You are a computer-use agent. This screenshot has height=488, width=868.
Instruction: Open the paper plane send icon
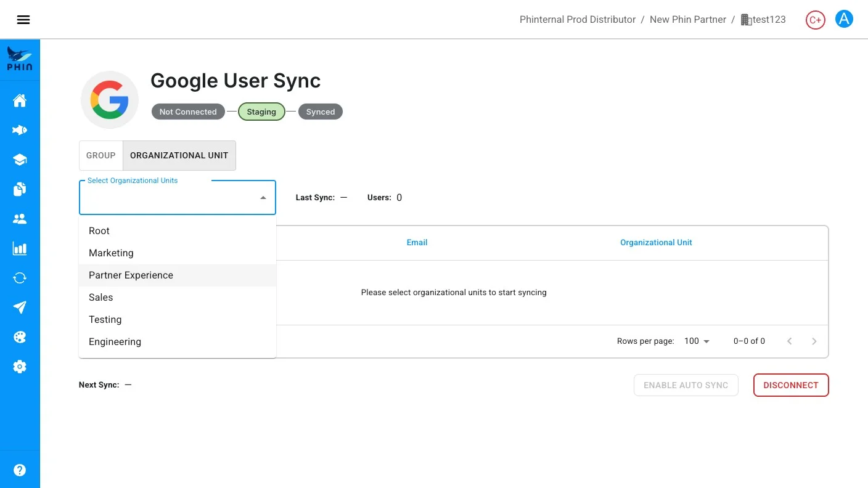pos(20,307)
